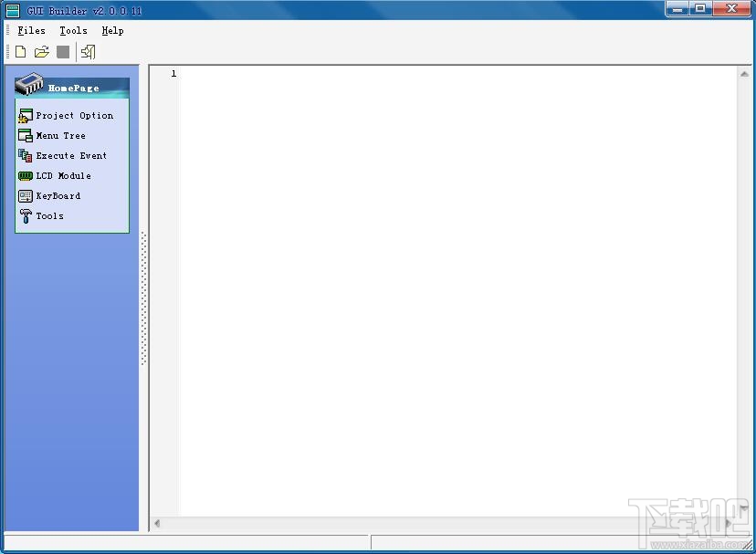The height and width of the screenshot is (554, 756).
Task: Click the Project Option icon
Action: (x=26, y=116)
